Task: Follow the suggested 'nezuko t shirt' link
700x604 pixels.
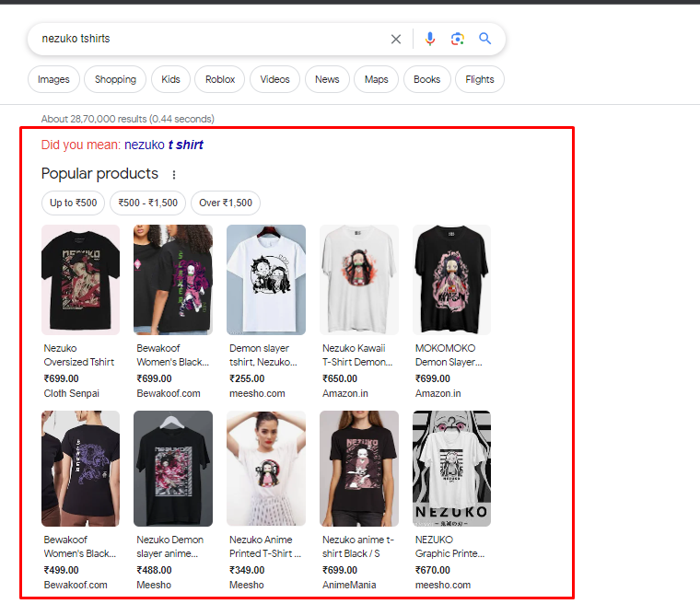Action: [163, 145]
